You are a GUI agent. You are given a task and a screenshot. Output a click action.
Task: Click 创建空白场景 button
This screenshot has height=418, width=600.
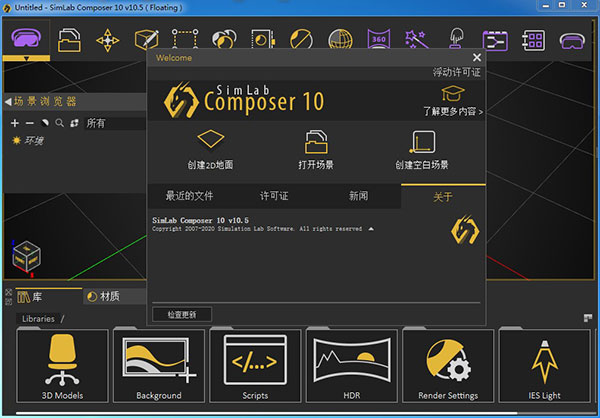pos(422,150)
